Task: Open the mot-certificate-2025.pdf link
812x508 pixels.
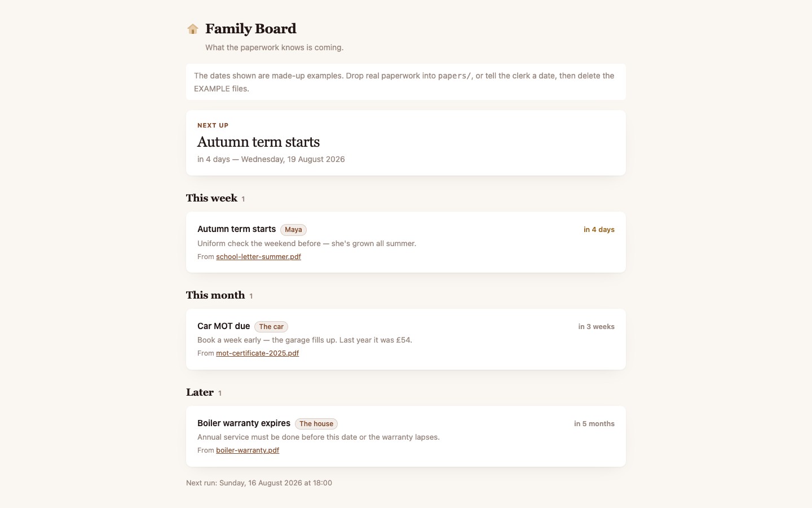Action: point(257,353)
